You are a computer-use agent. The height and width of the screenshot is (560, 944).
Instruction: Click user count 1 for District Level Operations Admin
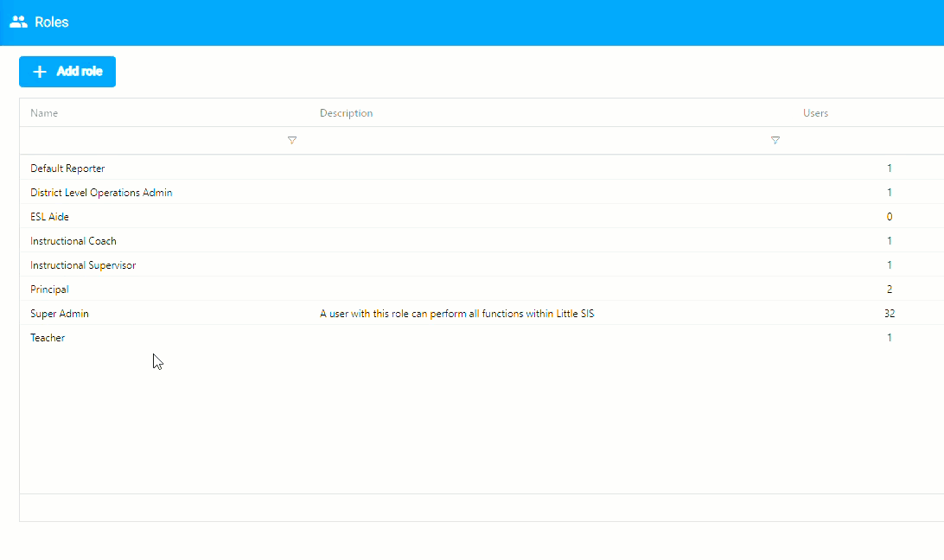pos(890,193)
